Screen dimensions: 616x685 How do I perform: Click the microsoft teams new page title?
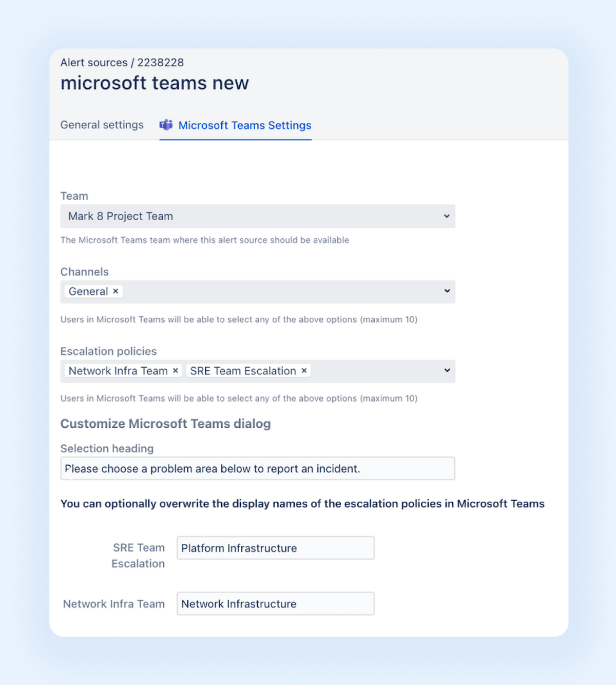click(155, 83)
